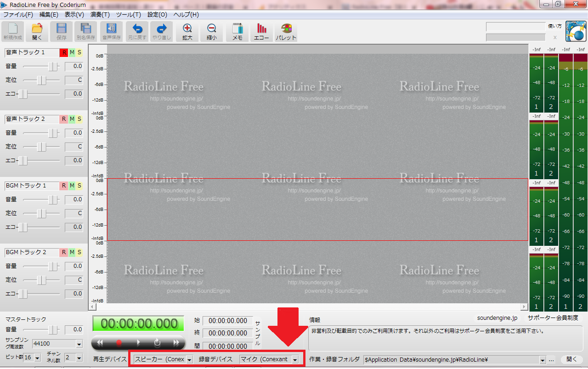Open the ファイル(F) menu
This screenshot has height=369, width=588.
pyautogui.click(x=18, y=14)
